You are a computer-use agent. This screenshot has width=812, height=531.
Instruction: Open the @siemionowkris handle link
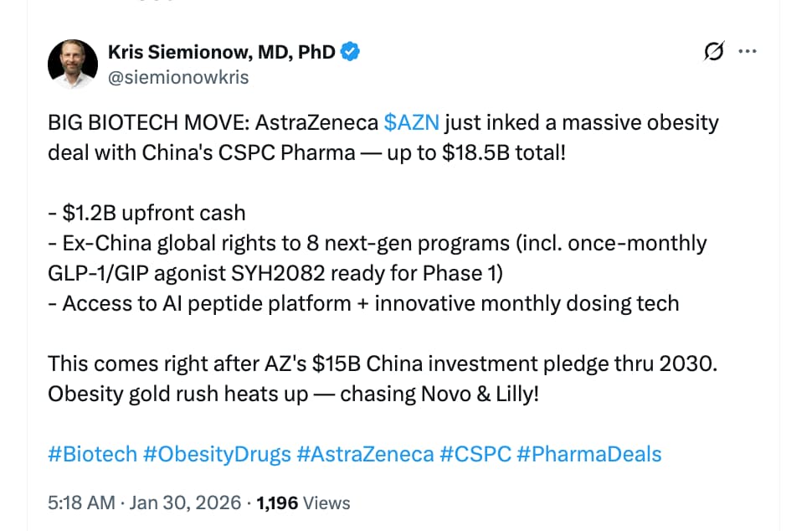point(177,77)
